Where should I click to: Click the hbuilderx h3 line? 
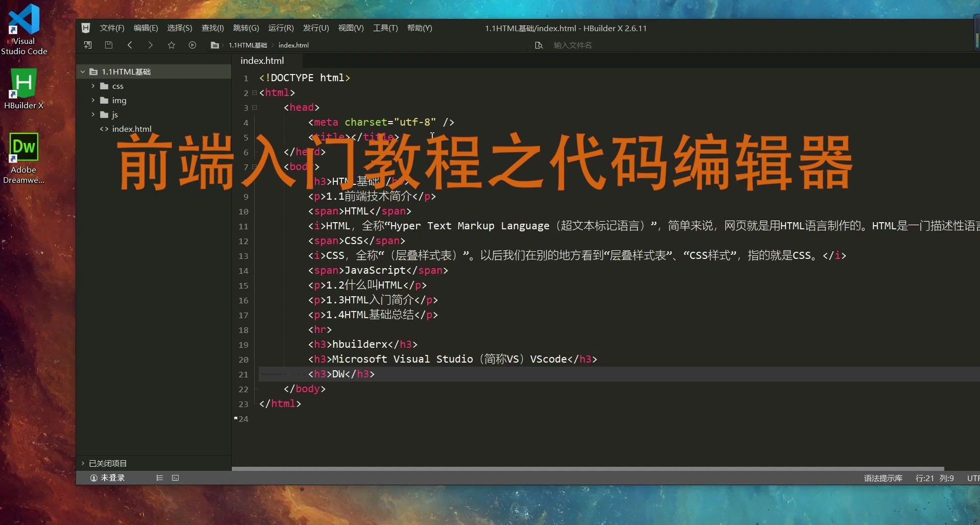click(362, 345)
